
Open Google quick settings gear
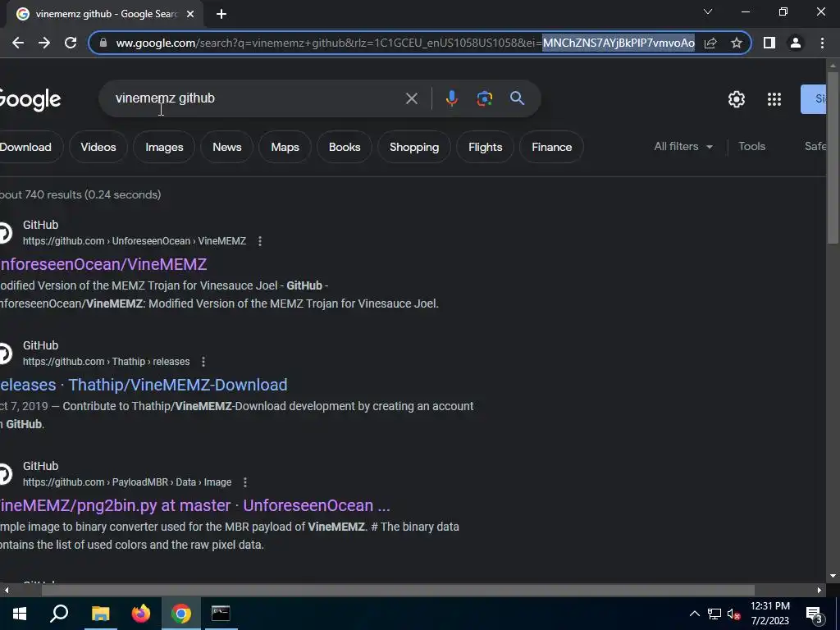[737, 99]
